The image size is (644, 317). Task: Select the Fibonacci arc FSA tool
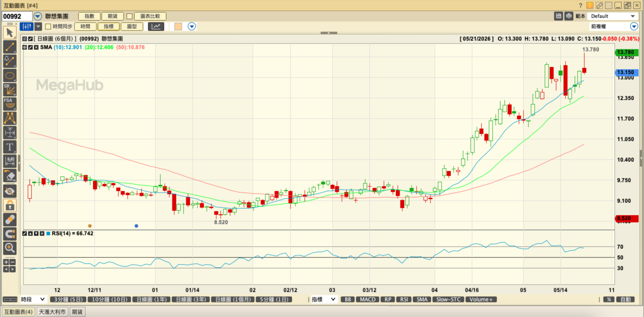click(x=10, y=104)
